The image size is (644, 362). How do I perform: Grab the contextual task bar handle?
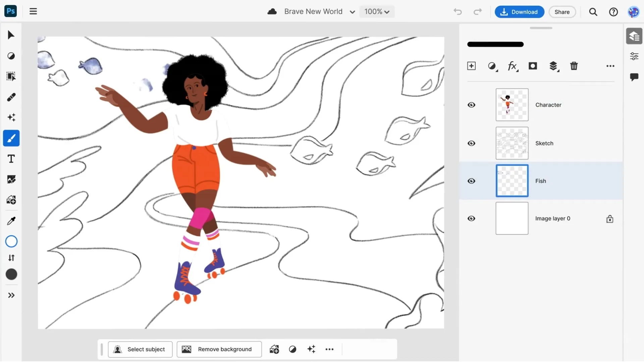coord(102,349)
